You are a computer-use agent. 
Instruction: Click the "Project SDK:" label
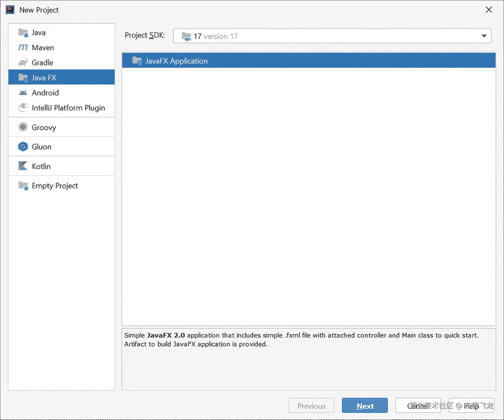point(145,35)
